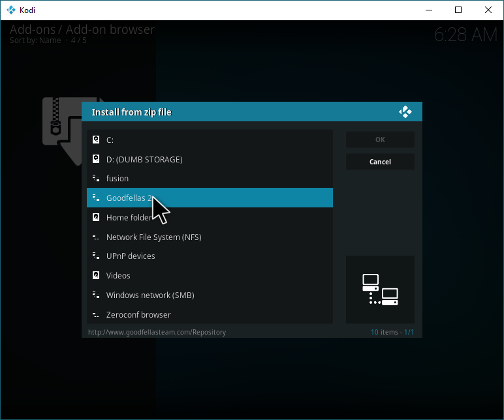Image resolution: width=504 pixels, height=420 pixels.
Task: Click the Add-ons / Add-on browser heading
Action: tap(82, 29)
